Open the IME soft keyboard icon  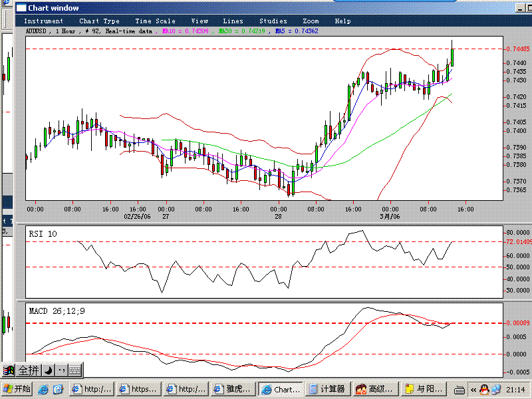[74, 370]
